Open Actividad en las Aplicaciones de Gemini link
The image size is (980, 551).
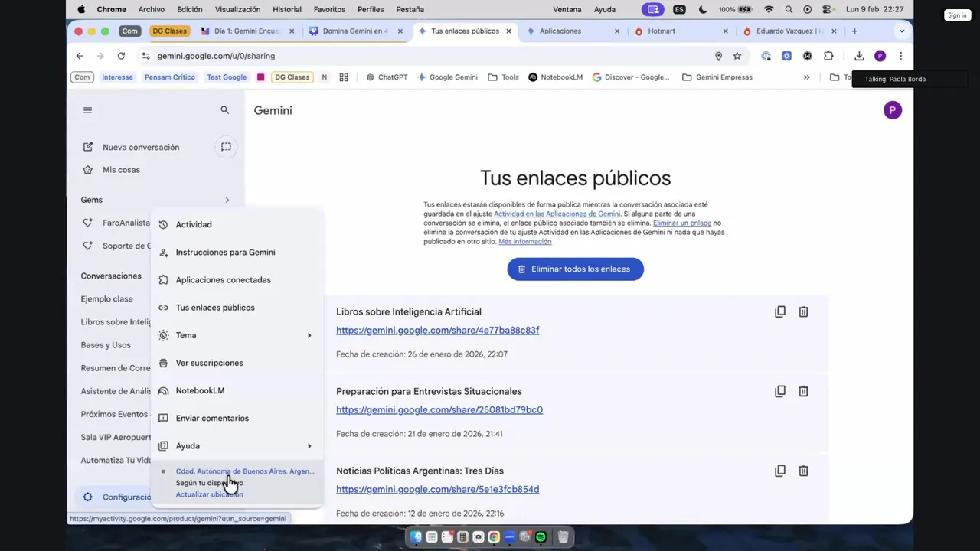point(557,214)
